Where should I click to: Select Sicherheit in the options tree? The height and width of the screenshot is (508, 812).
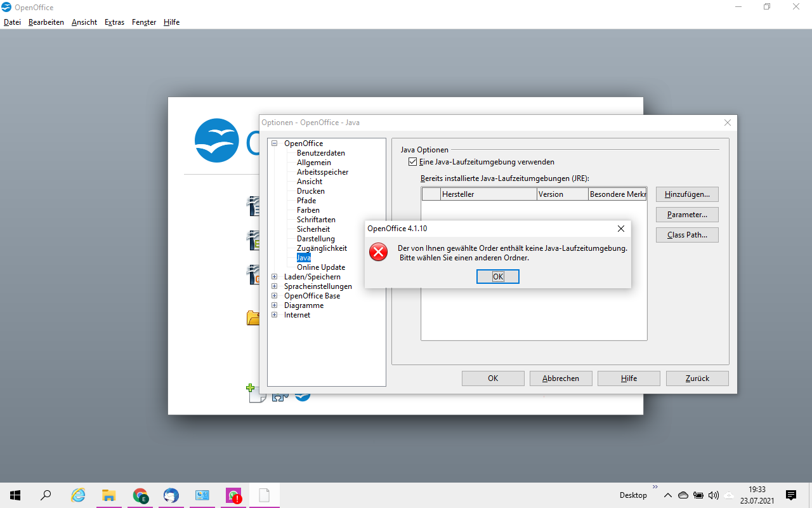coord(313,229)
